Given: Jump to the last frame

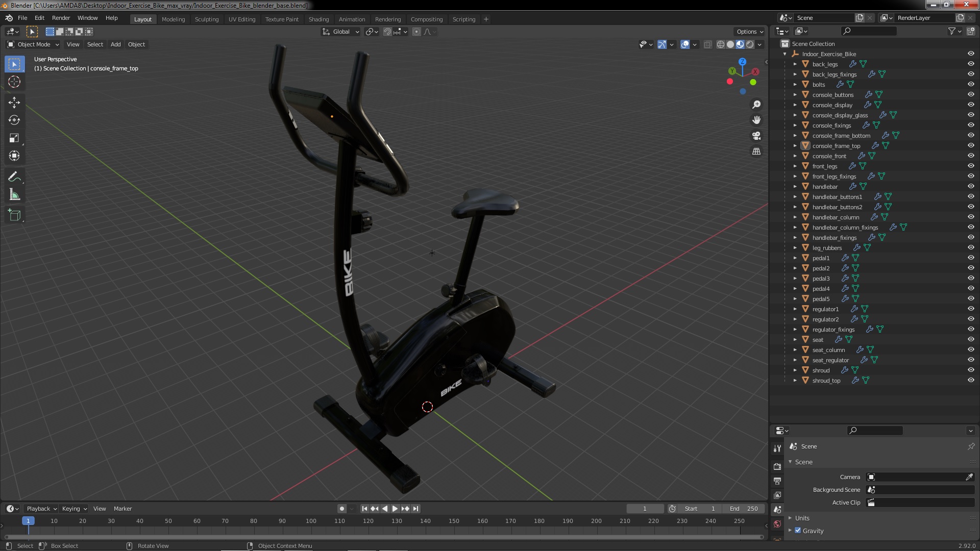Looking at the screenshot, I should point(416,509).
